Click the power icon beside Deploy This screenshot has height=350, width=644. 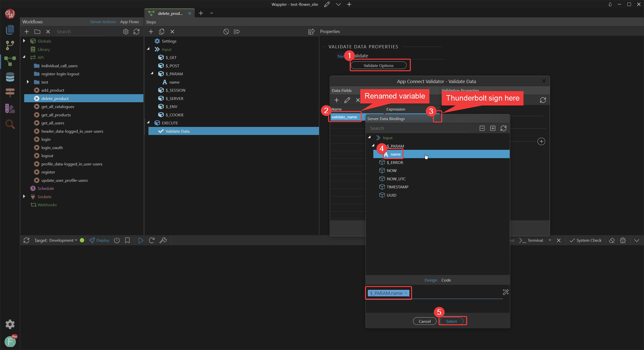pyautogui.click(x=117, y=240)
